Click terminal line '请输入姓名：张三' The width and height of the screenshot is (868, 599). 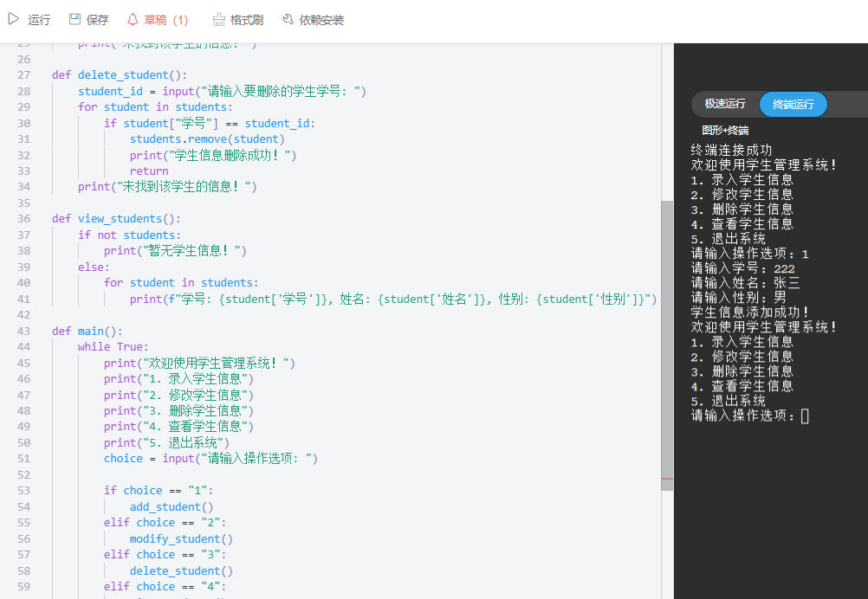(x=746, y=283)
